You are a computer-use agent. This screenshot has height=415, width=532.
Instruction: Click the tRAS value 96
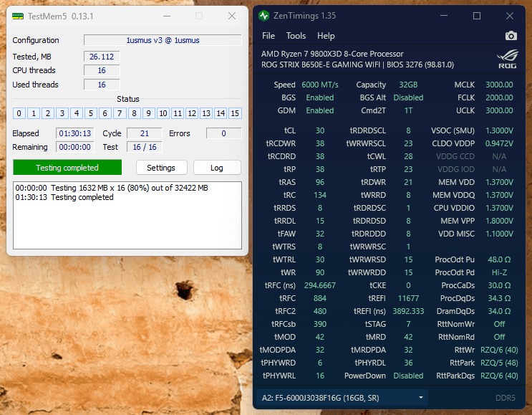tap(320, 182)
